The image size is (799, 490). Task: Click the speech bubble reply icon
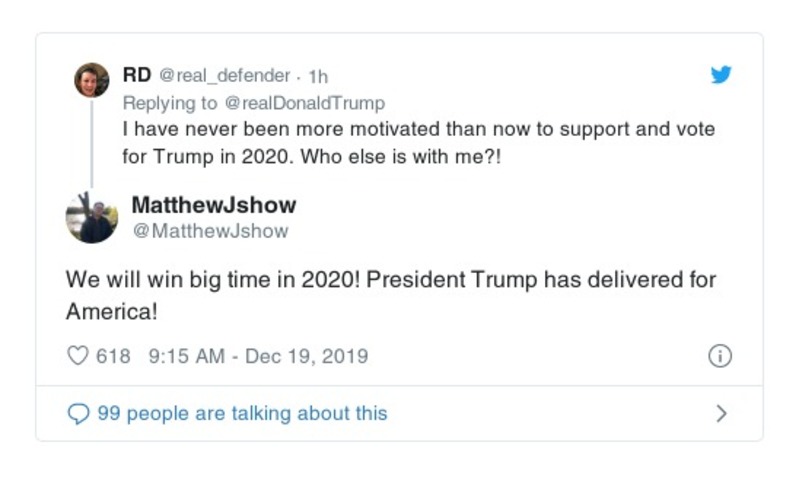click(x=77, y=413)
